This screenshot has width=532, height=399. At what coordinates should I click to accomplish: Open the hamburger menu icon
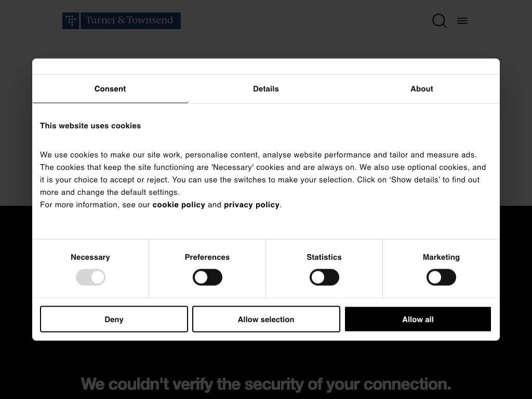(462, 21)
